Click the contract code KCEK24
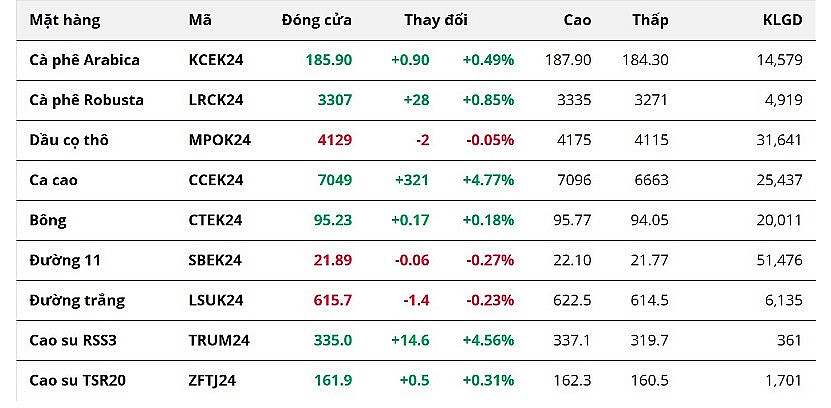 click(216, 60)
